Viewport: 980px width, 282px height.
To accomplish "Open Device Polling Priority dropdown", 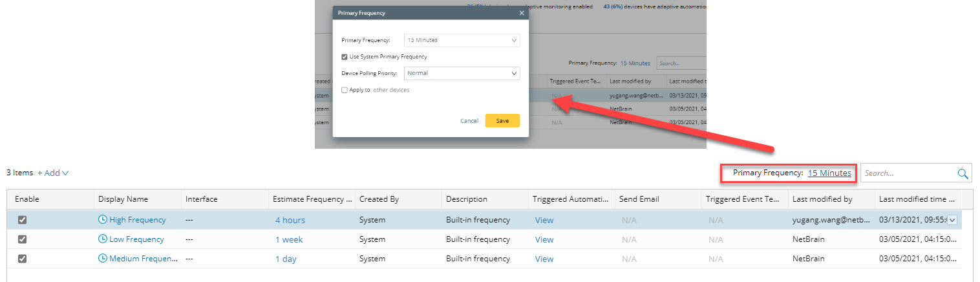I will click(x=462, y=73).
